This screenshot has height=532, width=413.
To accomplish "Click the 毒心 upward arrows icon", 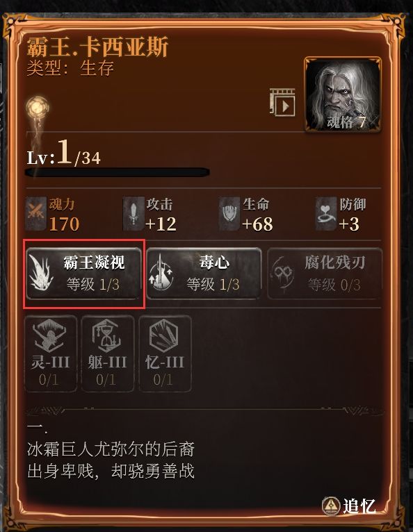I will click(161, 274).
